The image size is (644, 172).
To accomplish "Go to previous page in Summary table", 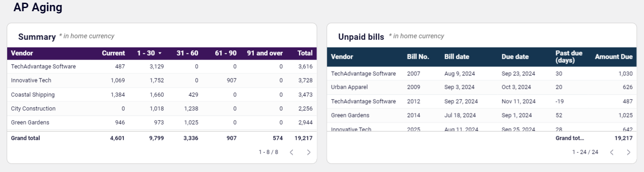I will point(292,152).
